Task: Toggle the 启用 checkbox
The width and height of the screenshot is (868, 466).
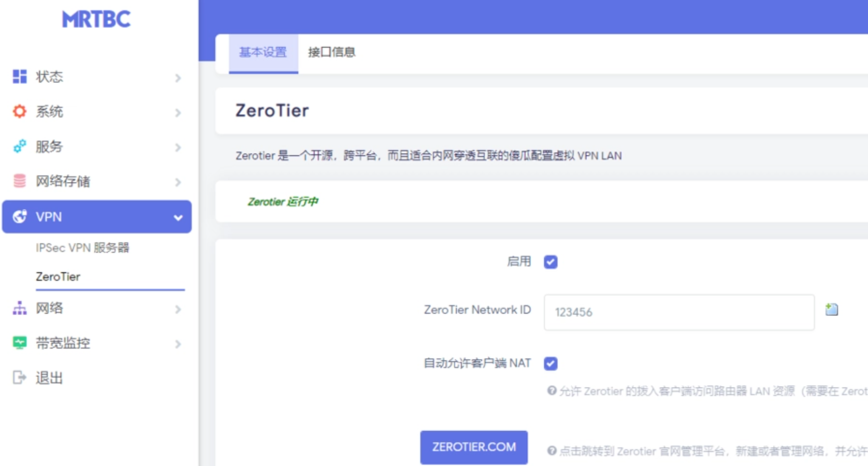Action: pos(551,262)
